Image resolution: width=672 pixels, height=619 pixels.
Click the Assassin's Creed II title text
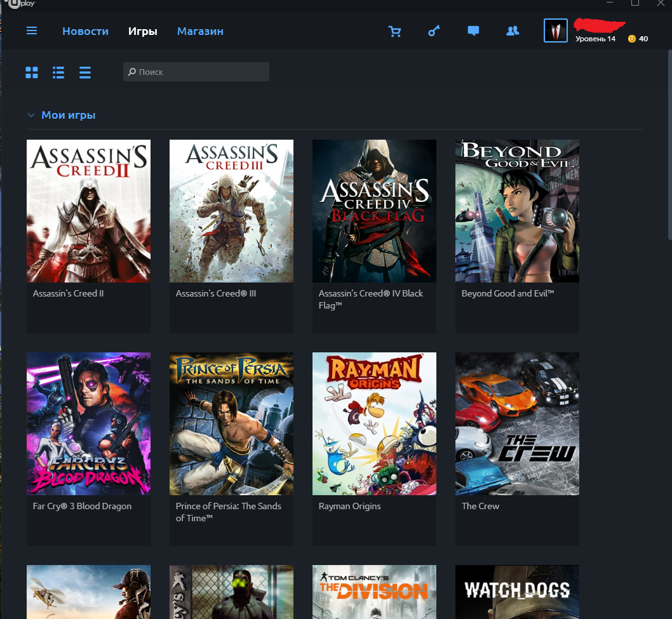[x=68, y=293]
